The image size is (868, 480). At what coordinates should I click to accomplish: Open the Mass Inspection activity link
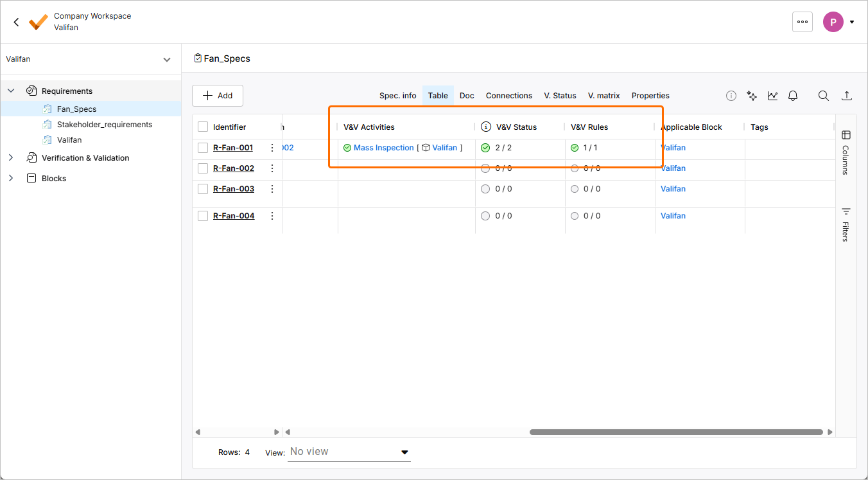click(384, 148)
